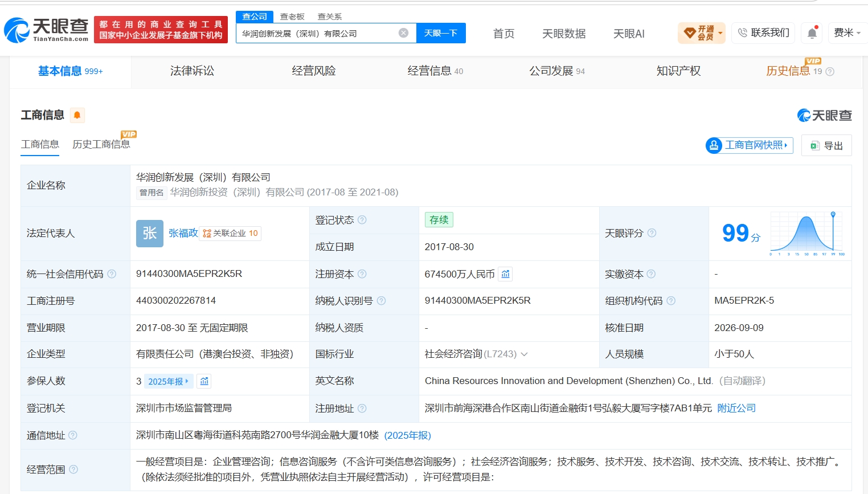The height and width of the screenshot is (494, 868).
Task: Click the 天眼一下 search button
Action: [x=441, y=33]
